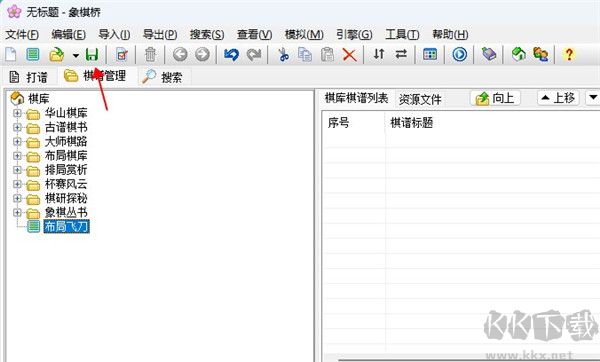Expand the 排局赏析 folder
The image size is (600, 362).
pos(17,170)
